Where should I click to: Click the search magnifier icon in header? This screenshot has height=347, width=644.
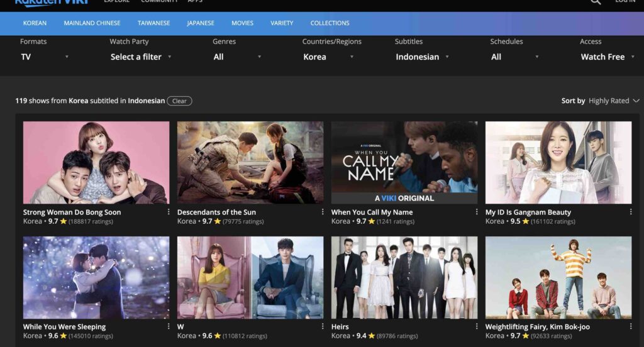(596, 2)
